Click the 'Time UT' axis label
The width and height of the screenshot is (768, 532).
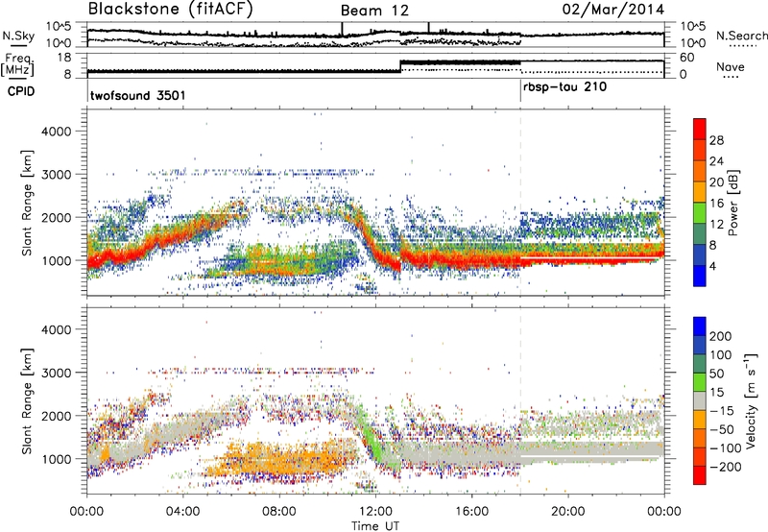pyautogui.click(x=375, y=526)
